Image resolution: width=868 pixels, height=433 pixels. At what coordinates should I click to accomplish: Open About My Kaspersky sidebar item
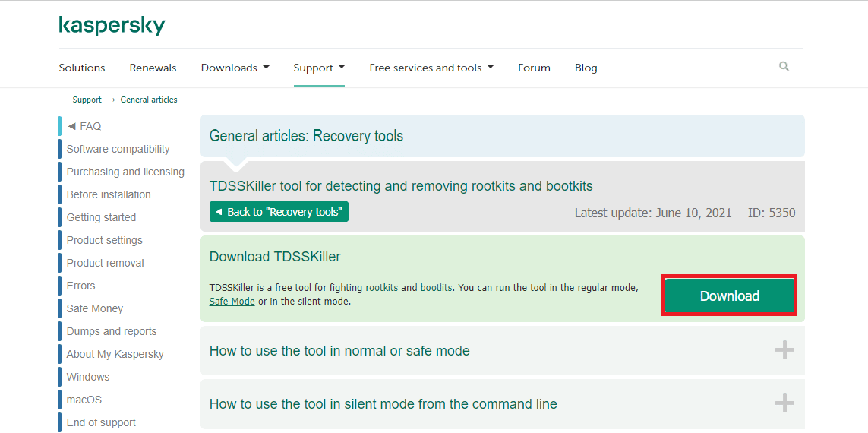tap(115, 354)
